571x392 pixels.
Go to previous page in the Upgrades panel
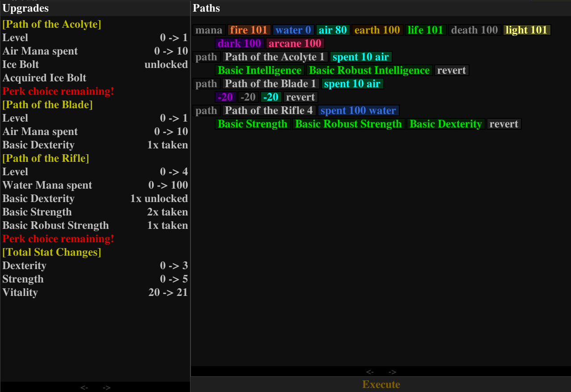(84, 388)
